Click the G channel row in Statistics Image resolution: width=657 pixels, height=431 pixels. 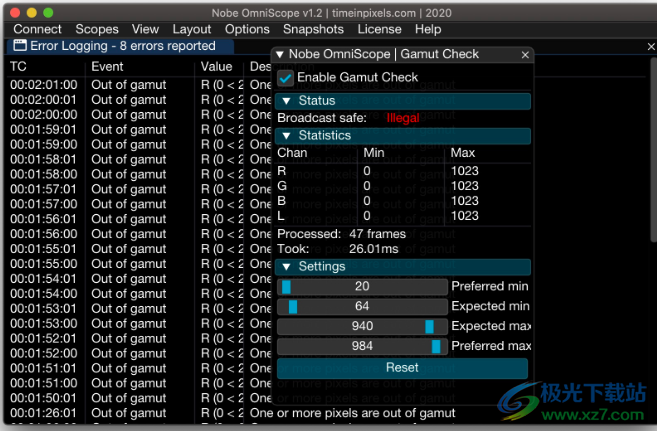pos(403,186)
